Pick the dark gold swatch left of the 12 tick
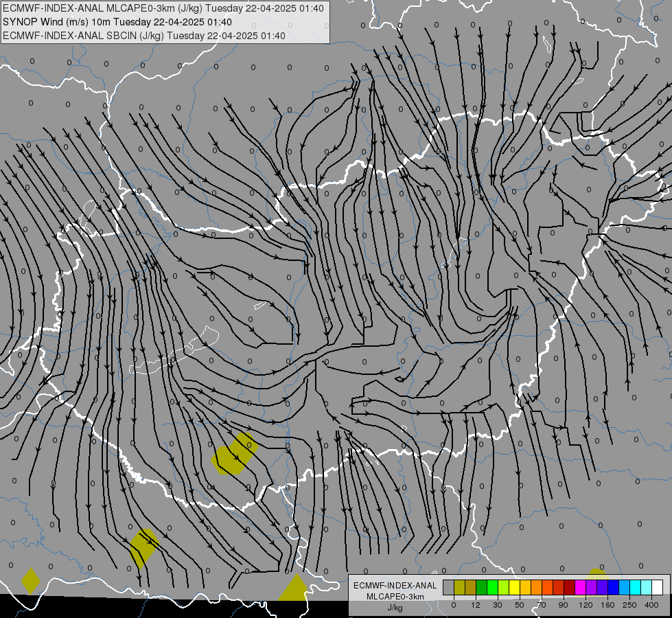 (x=471, y=587)
